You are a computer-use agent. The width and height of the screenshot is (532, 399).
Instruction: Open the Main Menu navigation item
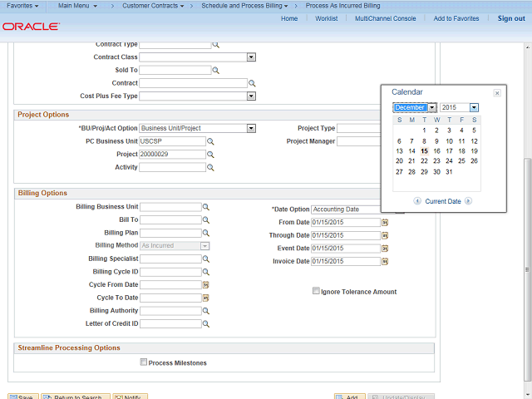click(x=77, y=6)
